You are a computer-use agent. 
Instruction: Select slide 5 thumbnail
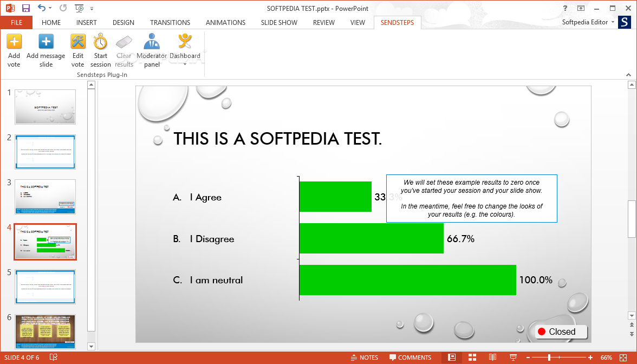[x=45, y=287]
